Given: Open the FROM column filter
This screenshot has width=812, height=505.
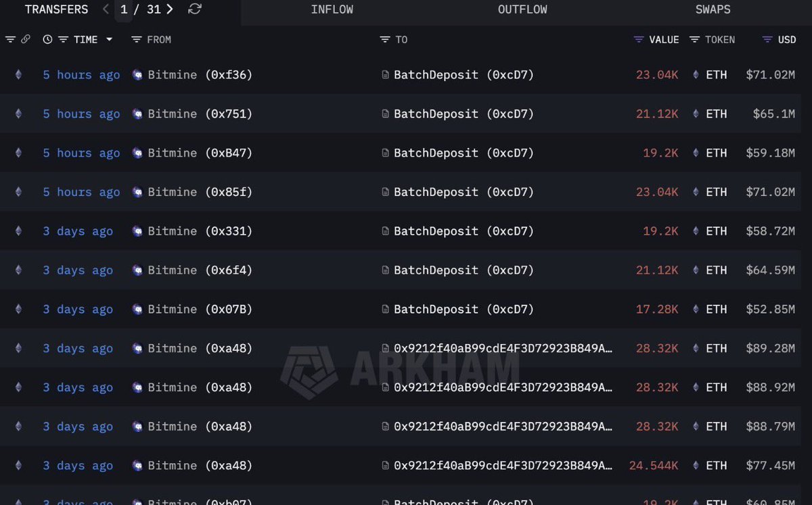Looking at the screenshot, I should (x=136, y=40).
